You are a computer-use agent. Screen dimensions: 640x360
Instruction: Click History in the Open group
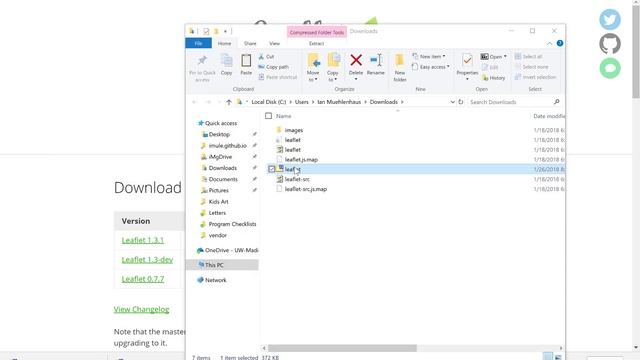point(493,78)
